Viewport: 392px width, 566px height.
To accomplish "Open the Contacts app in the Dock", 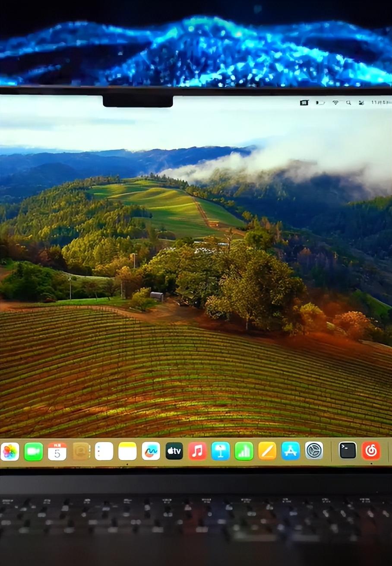I will tap(81, 452).
